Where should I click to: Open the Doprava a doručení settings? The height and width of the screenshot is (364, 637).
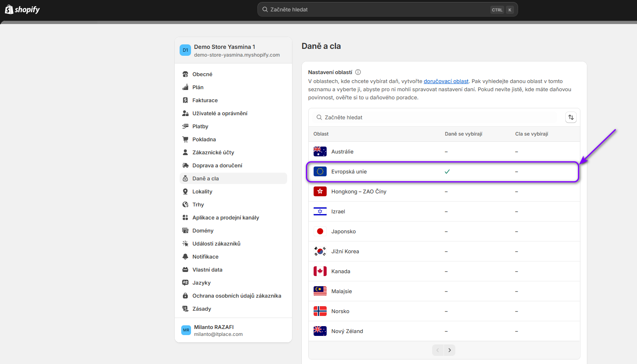click(x=217, y=165)
